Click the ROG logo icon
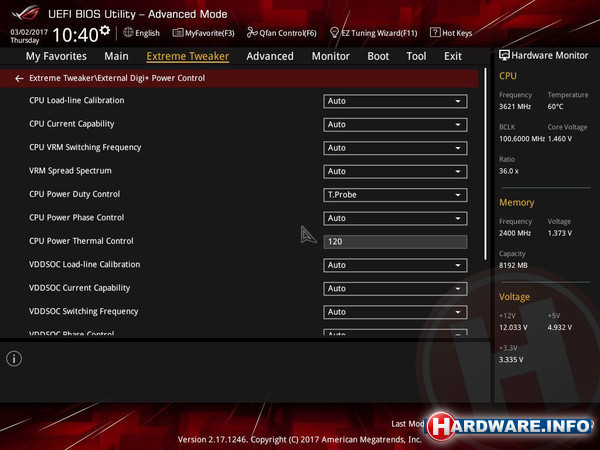 coord(25,13)
